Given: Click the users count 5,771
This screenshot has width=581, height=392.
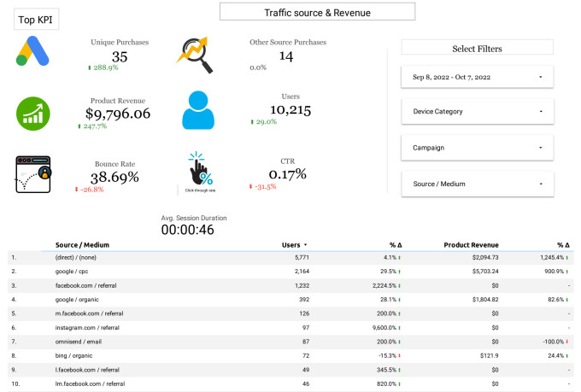Looking at the screenshot, I should 302,257.
